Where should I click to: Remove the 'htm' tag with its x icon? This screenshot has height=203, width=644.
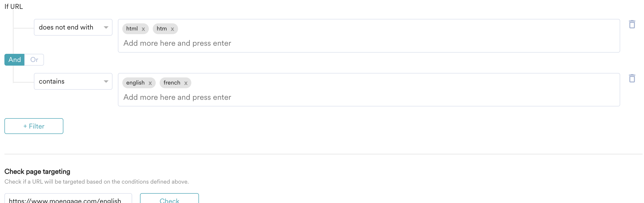[172, 29]
